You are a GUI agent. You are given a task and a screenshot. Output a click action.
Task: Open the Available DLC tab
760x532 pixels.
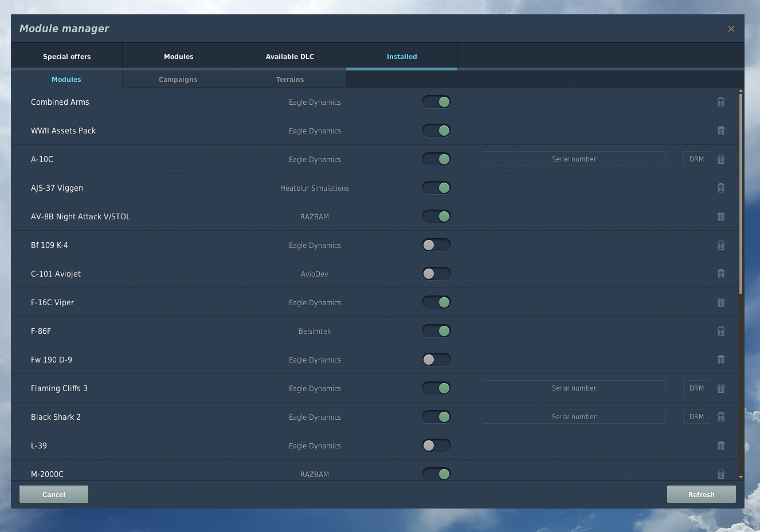(x=290, y=56)
